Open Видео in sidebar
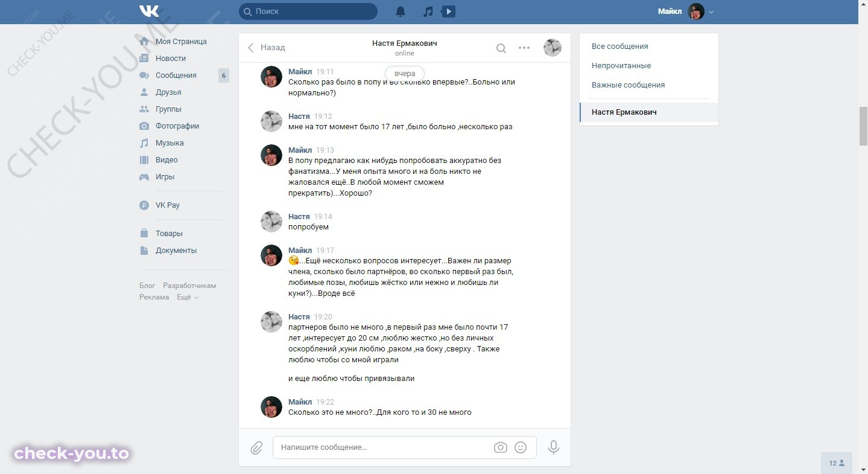This screenshot has width=868, height=474. tap(166, 160)
